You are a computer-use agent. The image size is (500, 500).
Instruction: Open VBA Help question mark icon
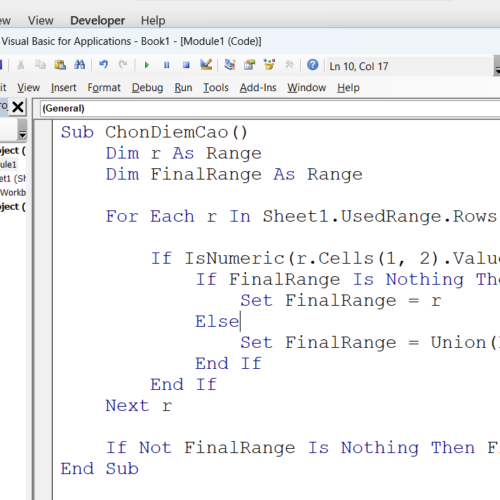tap(313, 65)
